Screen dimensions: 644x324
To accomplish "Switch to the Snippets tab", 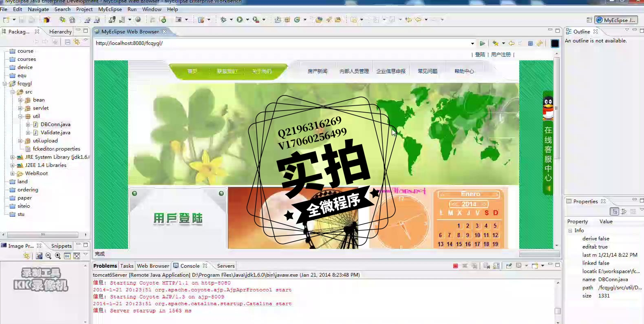I will point(62,246).
